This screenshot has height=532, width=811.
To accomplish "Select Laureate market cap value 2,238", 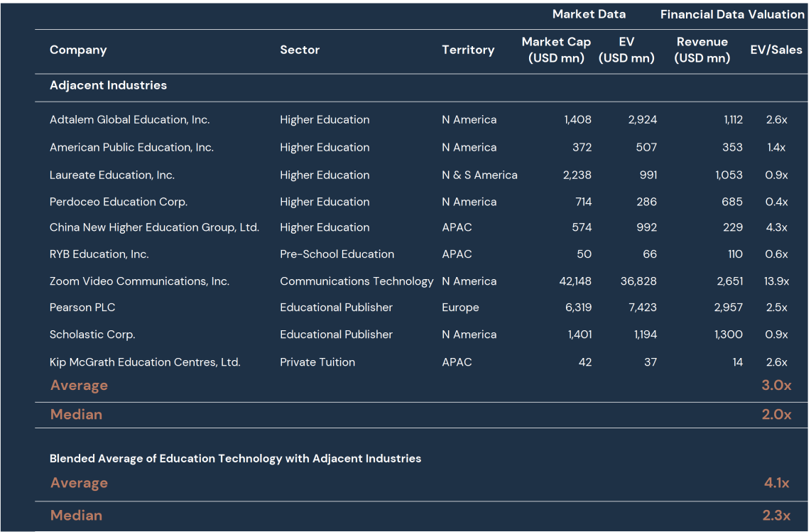I will click(x=577, y=175).
